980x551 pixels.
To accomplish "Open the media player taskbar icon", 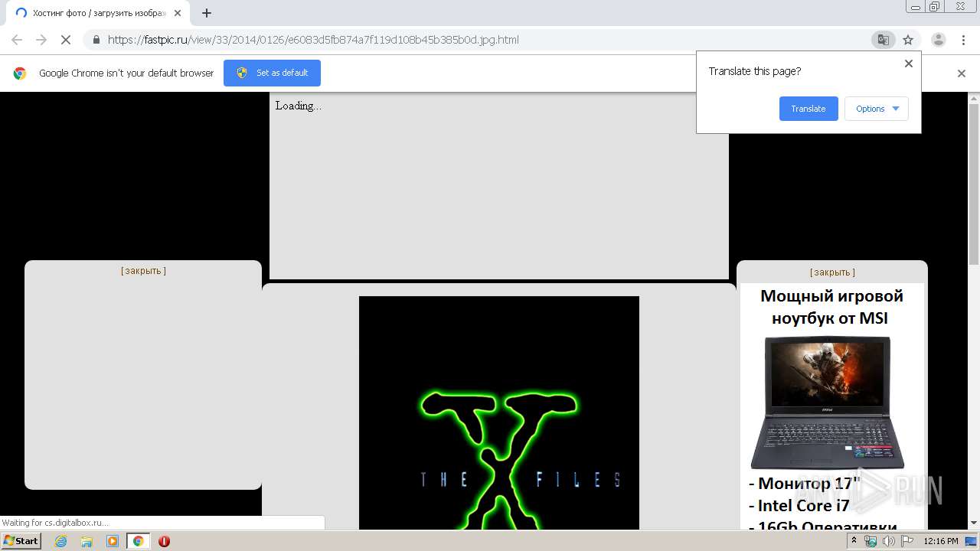I will tap(113, 541).
